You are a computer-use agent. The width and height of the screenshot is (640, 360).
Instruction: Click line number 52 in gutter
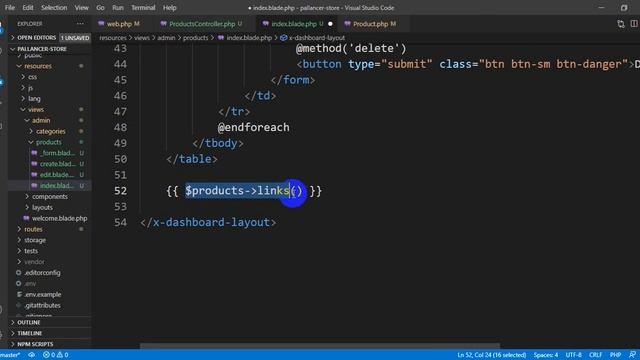(120, 191)
